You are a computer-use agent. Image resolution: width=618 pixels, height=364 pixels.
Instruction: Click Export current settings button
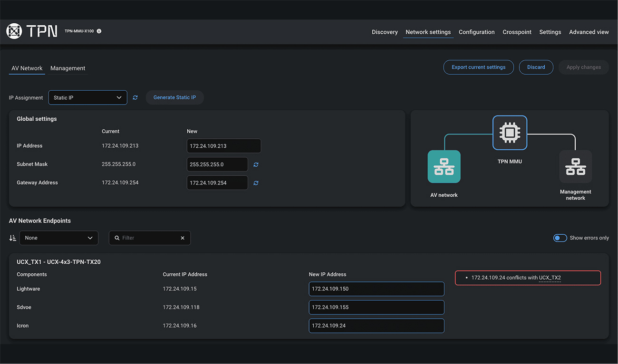tap(478, 67)
